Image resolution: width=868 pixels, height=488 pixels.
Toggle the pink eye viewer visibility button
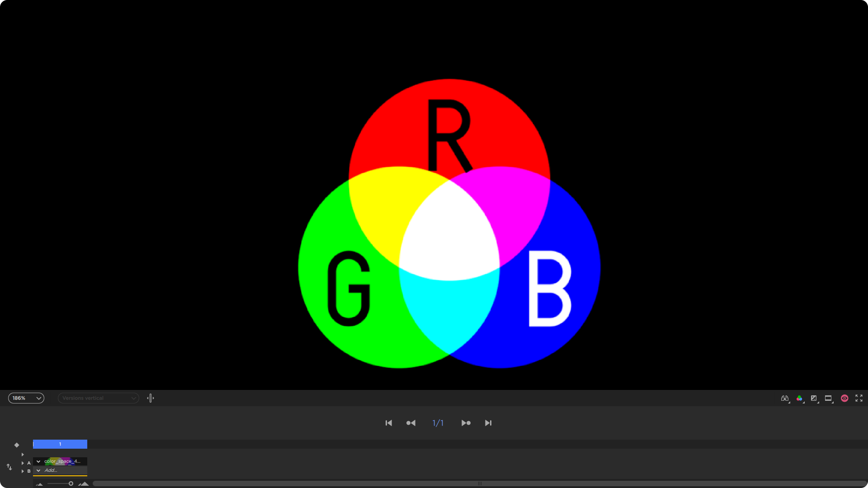tap(844, 398)
